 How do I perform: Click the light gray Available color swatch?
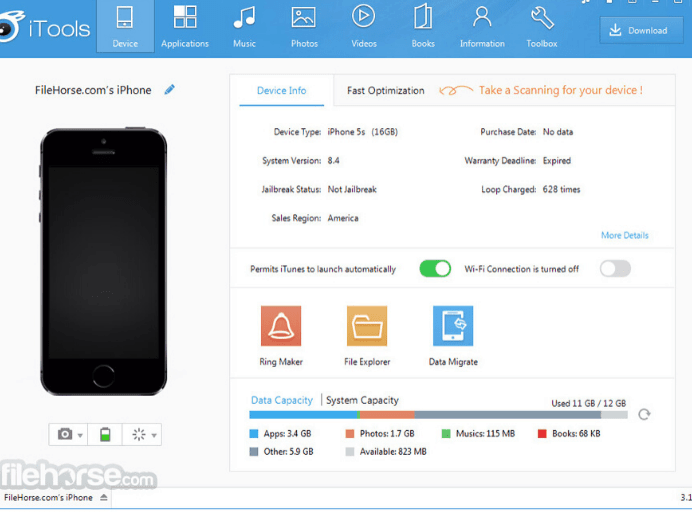[x=350, y=452]
